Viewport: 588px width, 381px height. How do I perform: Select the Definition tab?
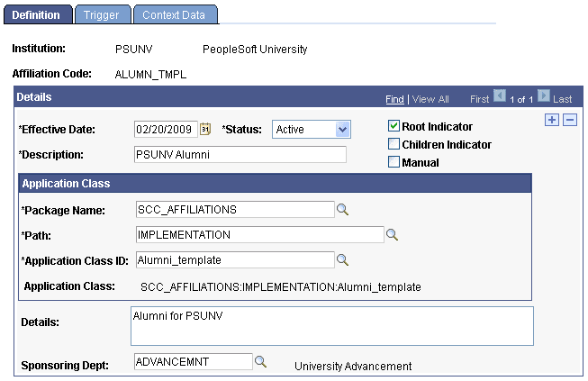(x=36, y=15)
